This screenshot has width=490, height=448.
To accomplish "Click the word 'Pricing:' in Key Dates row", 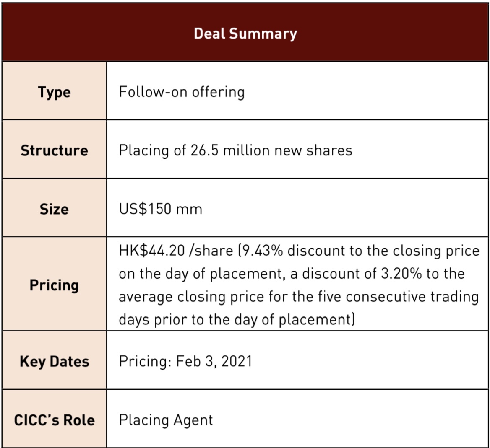I will point(145,361).
